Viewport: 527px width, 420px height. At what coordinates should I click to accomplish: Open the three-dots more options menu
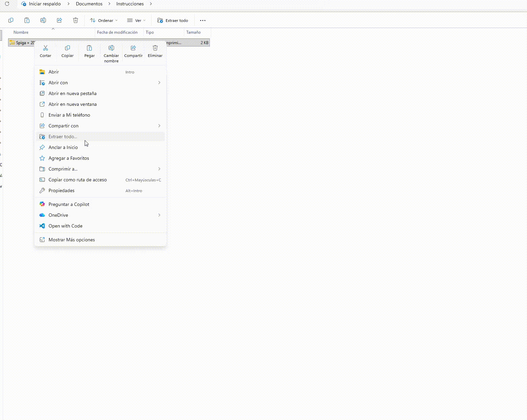tap(203, 21)
